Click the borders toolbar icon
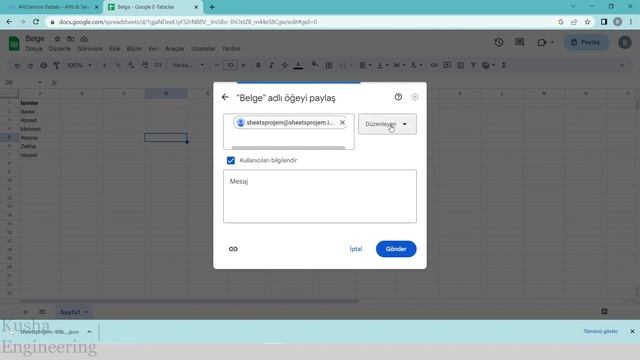Viewport: 640px width, 360px height. (x=328, y=65)
